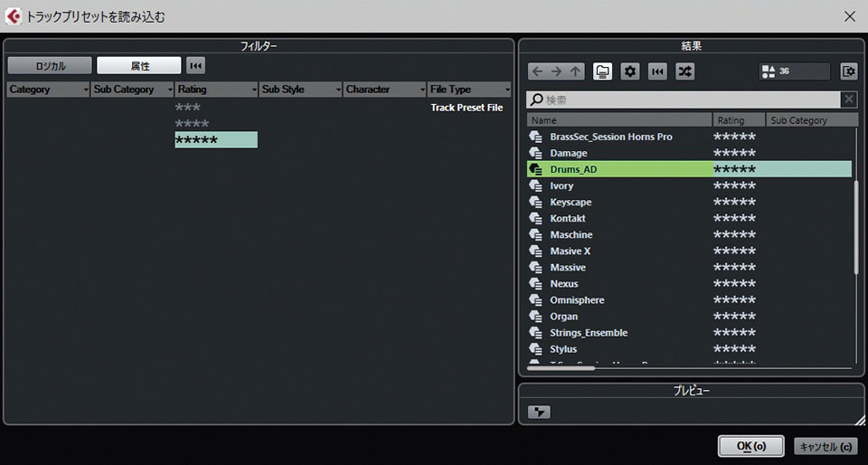Toggle the five-star rating filter

216,140
